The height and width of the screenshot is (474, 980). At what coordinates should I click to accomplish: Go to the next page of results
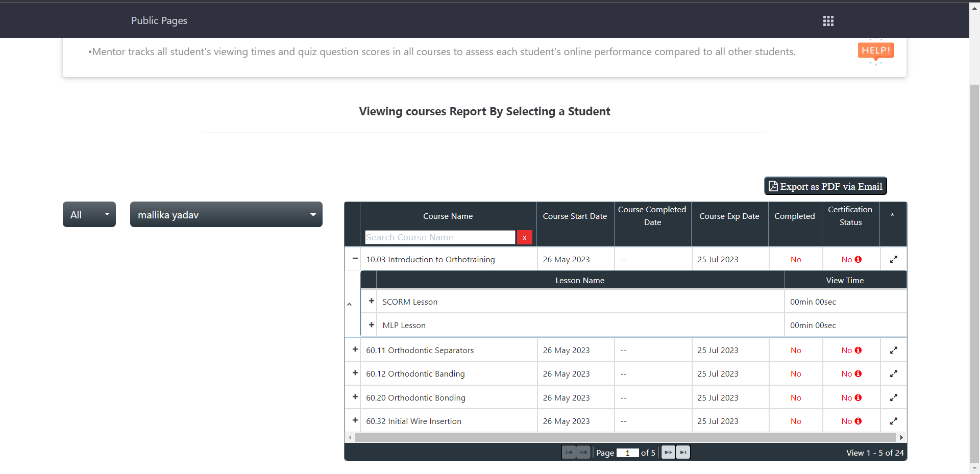coord(668,453)
